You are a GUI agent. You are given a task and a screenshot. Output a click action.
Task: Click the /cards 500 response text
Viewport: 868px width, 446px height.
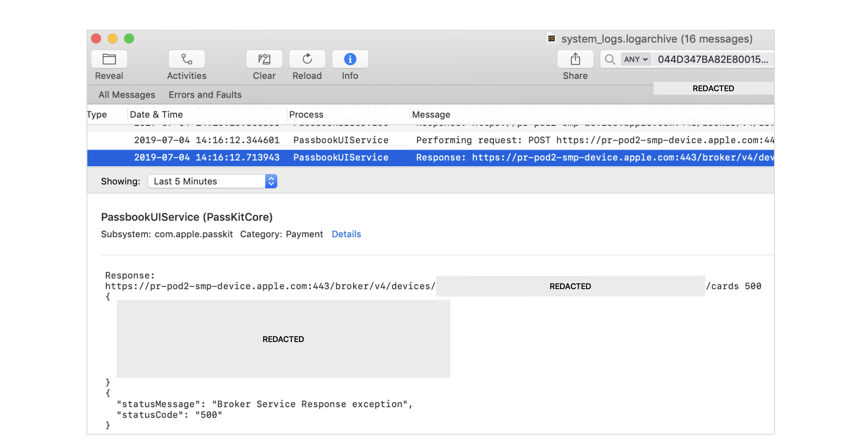click(733, 286)
